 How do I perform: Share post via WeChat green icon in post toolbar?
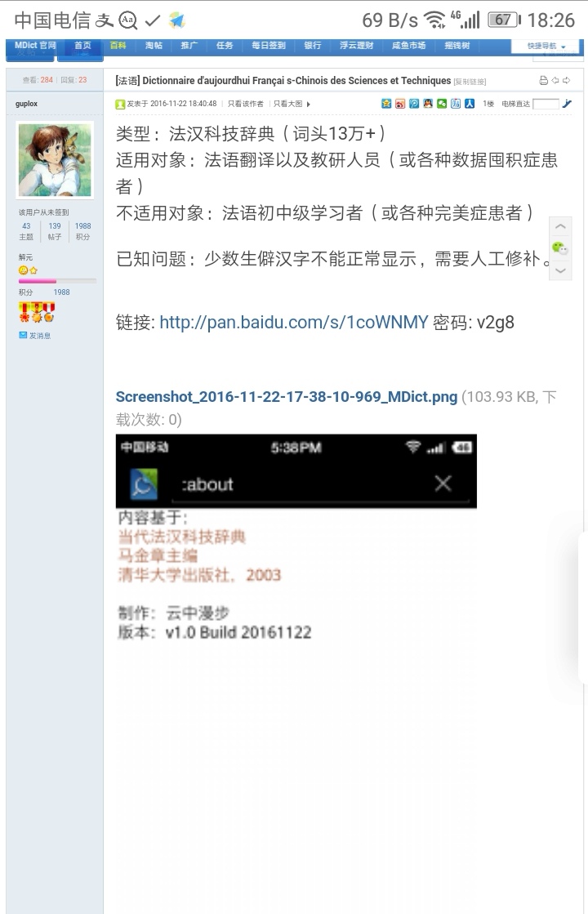pos(442,104)
